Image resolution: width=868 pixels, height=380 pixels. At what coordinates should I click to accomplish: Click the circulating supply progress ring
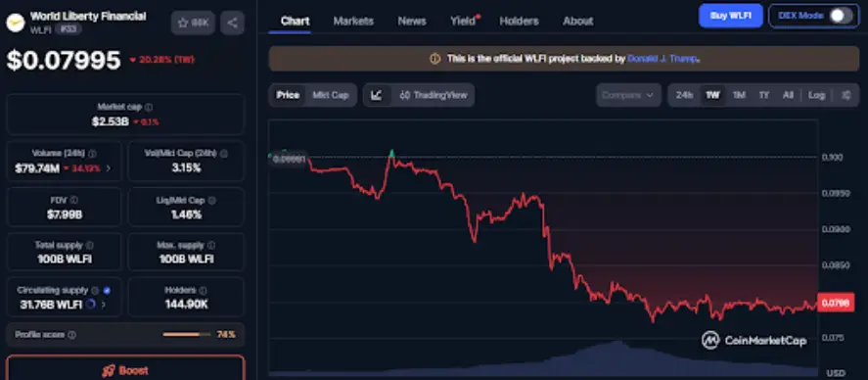tap(92, 305)
